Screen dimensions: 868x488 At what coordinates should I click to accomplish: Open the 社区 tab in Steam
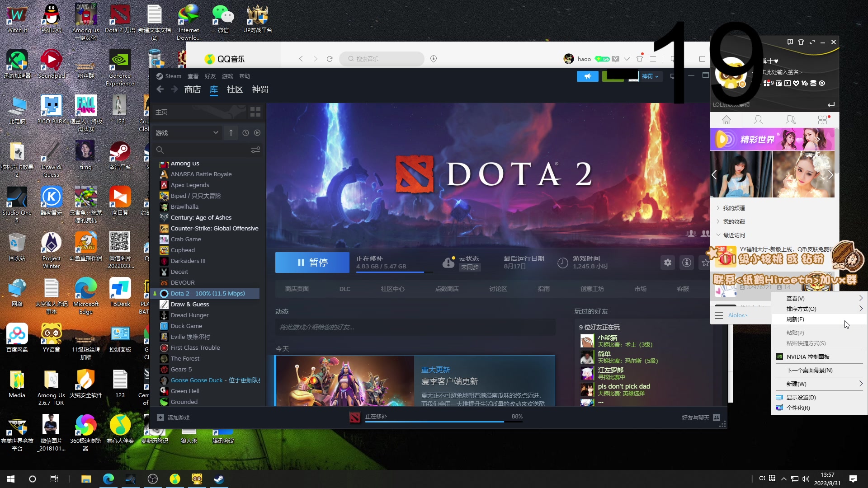coord(235,89)
